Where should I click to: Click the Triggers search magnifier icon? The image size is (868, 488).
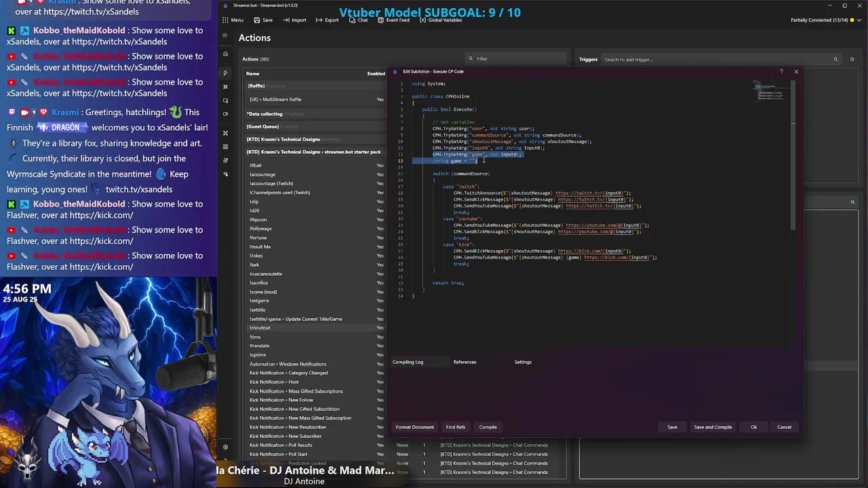[835, 60]
